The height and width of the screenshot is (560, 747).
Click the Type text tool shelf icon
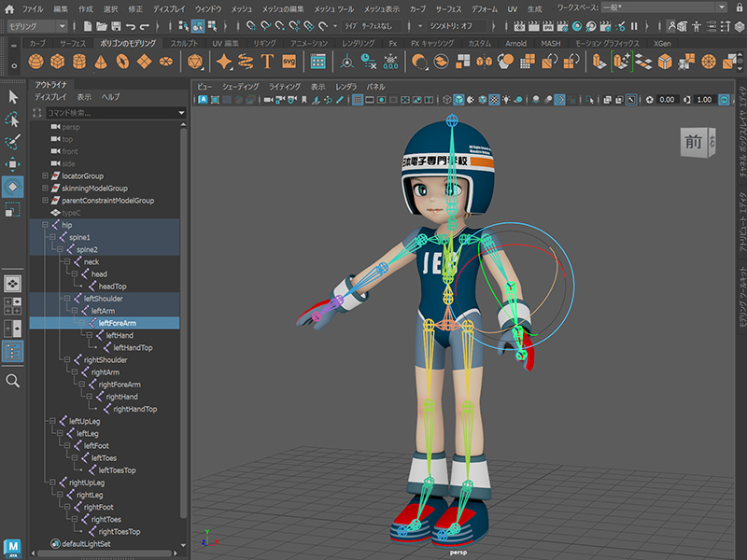[267, 62]
